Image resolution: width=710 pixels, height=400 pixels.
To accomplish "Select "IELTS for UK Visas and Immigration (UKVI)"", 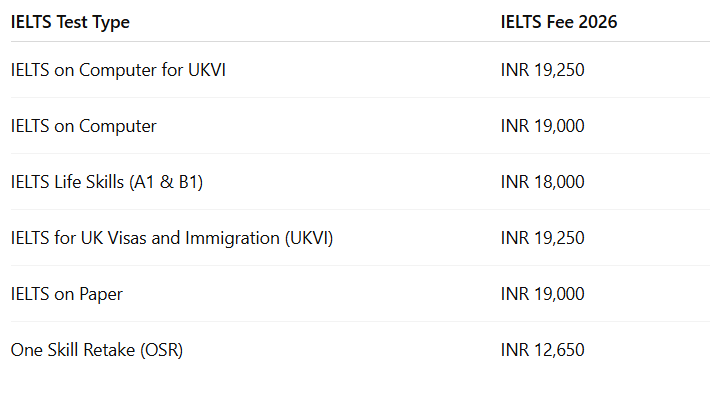I will (172, 238).
